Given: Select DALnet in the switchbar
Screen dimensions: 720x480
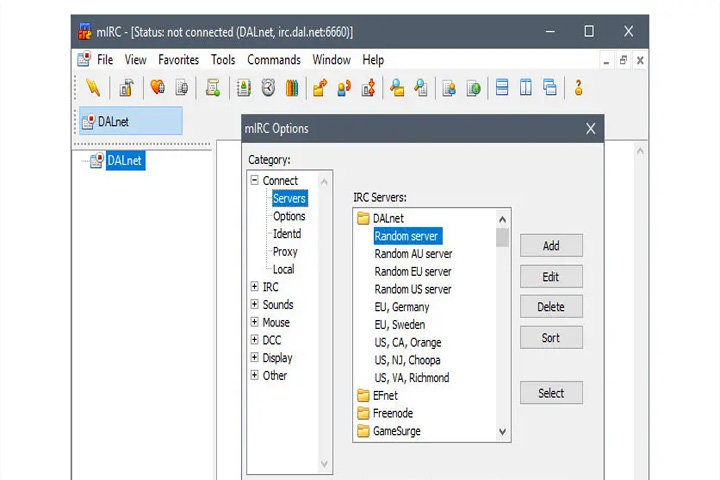Looking at the screenshot, I should pyautogui.click(x=131, y=121).
